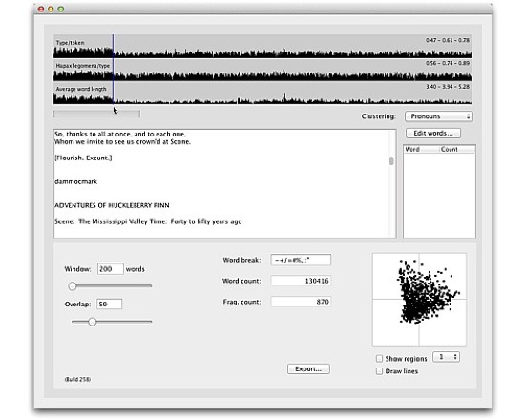Click the Edit words... button
The width and height of the screenshot is (525, 420).
pos(433,134)
